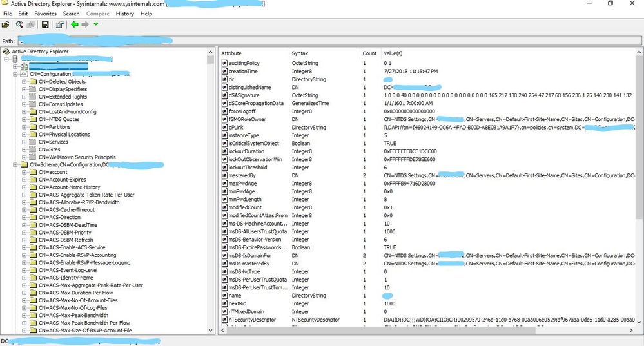Expand the CN=Extended-Rights node

[24, 97]
